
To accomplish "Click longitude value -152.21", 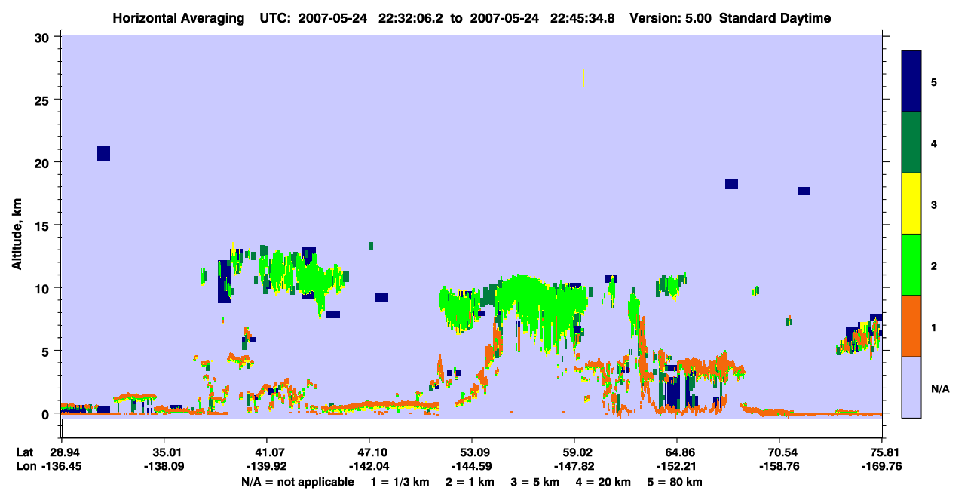I will (x=677, y=466).
